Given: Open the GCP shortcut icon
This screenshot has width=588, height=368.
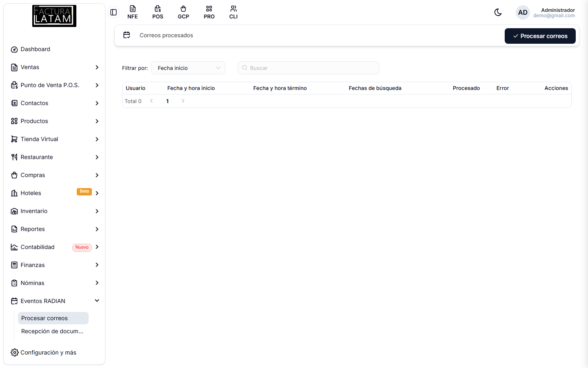Looking at the screenshot, I should [183, 12].
